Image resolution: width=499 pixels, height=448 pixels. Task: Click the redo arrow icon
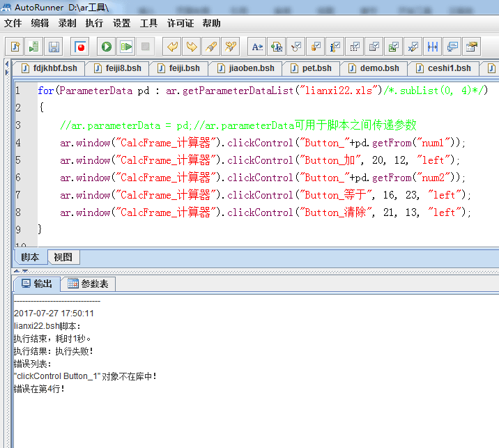pyautogui.click(x=192, y=47)
